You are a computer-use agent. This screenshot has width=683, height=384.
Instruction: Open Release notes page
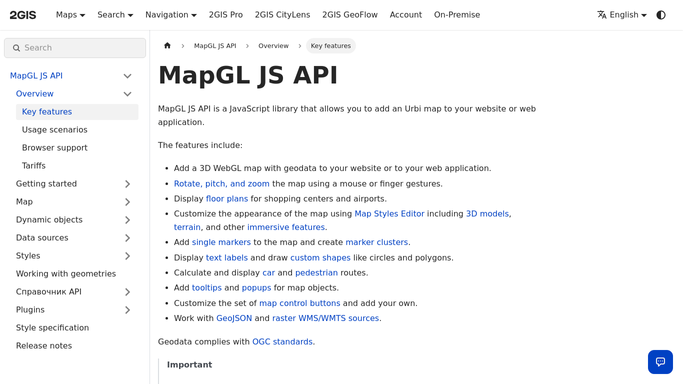(x=44, y=346)
